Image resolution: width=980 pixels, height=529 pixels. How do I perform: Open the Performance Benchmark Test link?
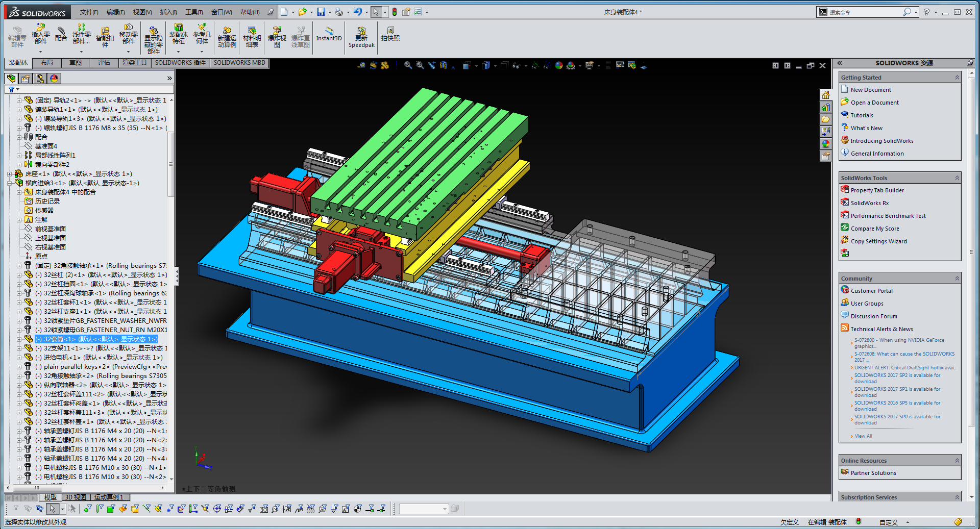point(888,216)
